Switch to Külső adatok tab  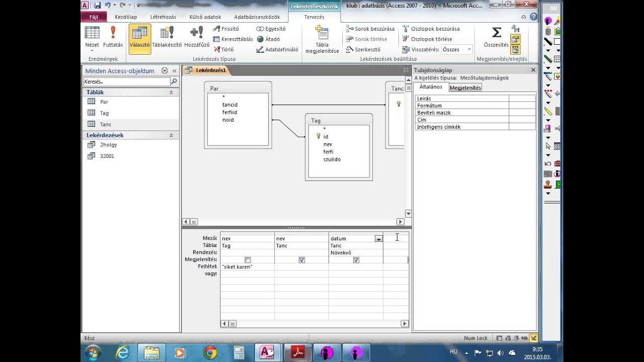(205, 17)
